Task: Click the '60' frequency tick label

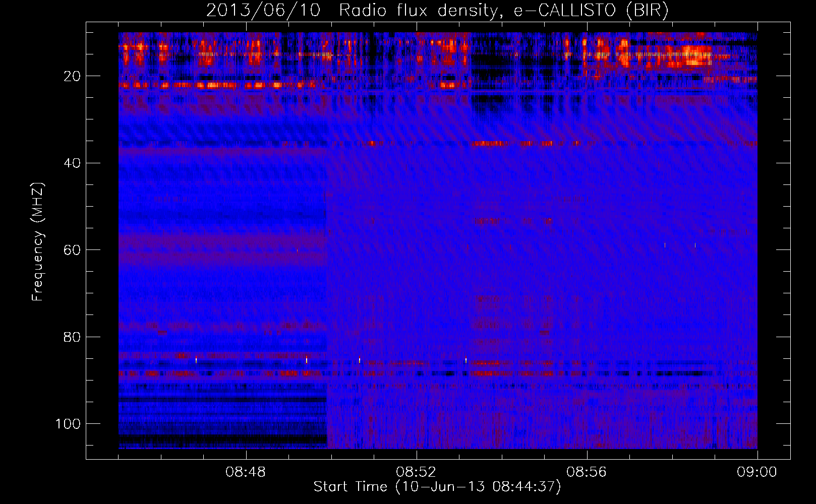Action: point(72,250)
